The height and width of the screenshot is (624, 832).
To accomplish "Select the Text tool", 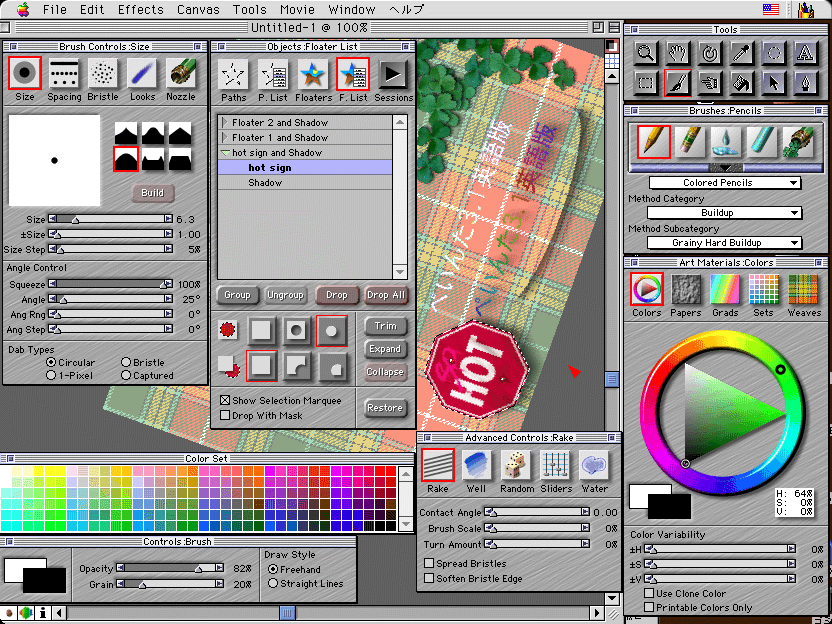I will pyautogui.click(x=805, y=53).
